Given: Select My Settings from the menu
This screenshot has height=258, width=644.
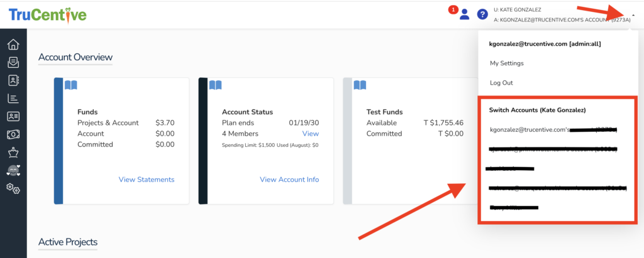Looking at the screenshot, I should point(506,63).
